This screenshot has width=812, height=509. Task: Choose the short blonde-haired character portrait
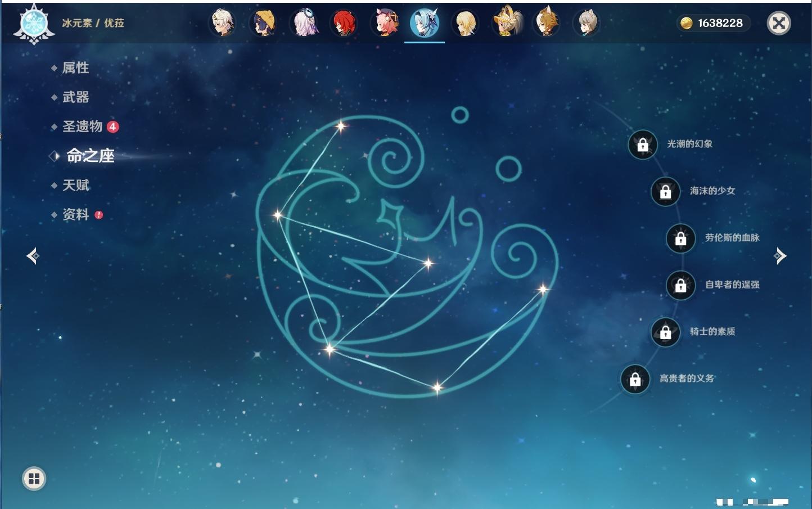[x=466, y=23]
